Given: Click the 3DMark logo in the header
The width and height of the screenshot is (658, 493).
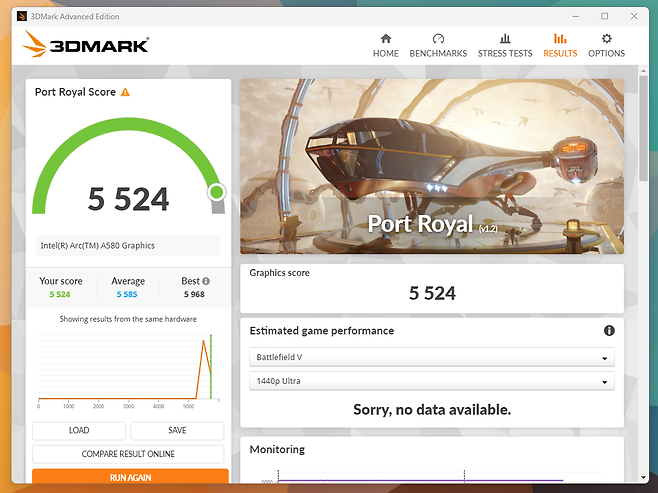Looking at the screenshot, I should (86, 44).
